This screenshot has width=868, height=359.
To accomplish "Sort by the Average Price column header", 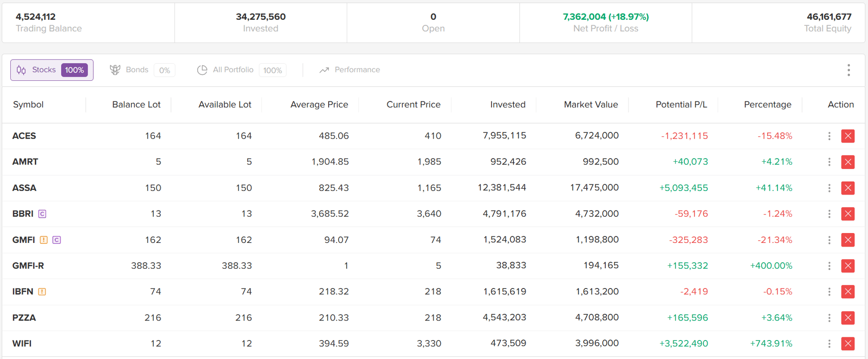I will click(319, 104).
